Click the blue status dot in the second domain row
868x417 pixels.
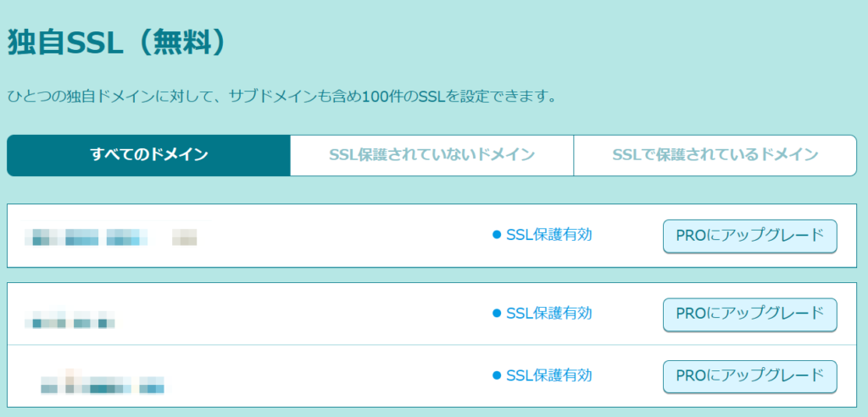pos(498,314)
